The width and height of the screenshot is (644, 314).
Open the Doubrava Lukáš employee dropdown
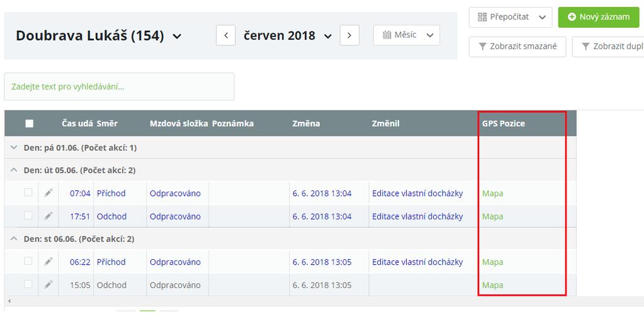pos(99,36)
